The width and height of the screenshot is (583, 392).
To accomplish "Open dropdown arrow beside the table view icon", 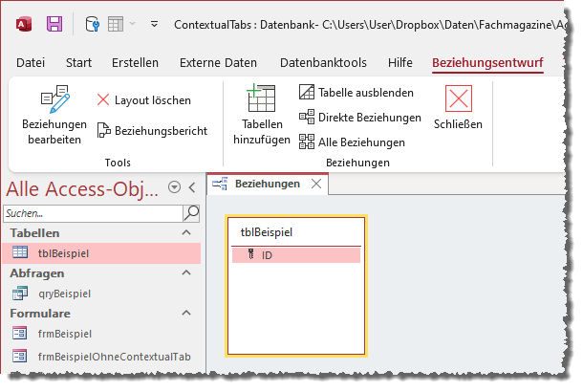I will [132, 24].
